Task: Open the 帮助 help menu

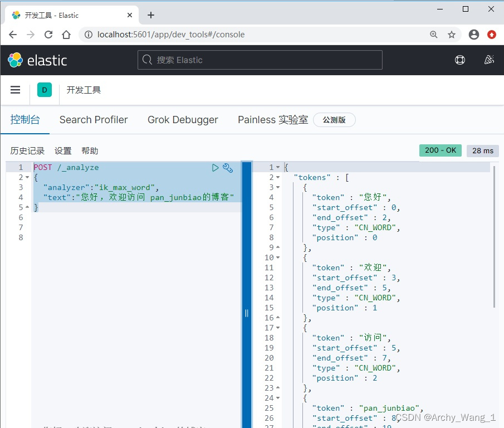Action: 90,150
